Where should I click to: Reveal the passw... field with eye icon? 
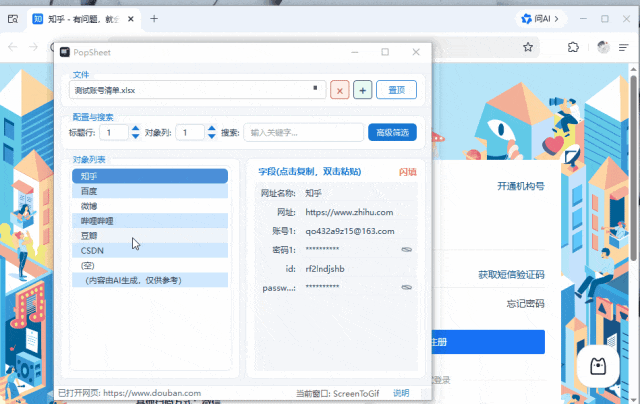(407, 287)
